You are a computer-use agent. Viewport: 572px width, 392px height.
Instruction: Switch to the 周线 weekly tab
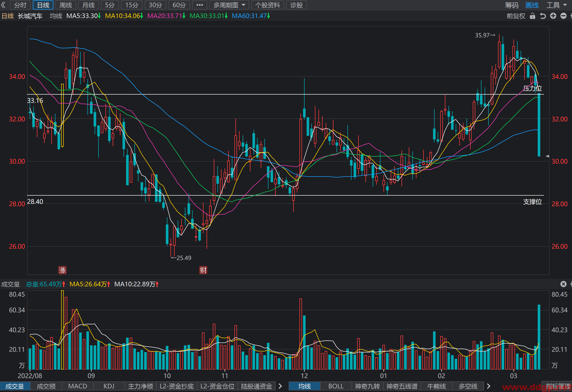tap(66, 5)
